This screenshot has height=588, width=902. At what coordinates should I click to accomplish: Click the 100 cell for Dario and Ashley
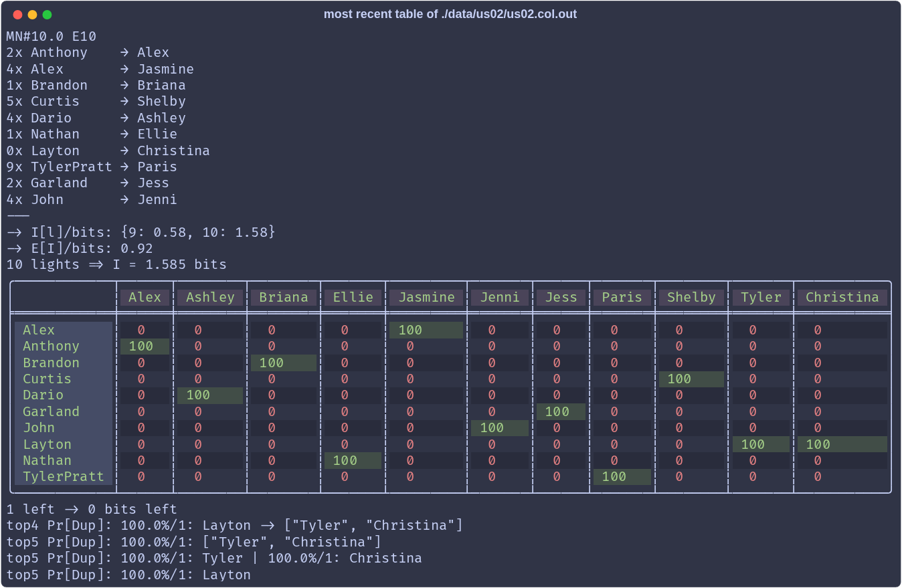point(210,395)
